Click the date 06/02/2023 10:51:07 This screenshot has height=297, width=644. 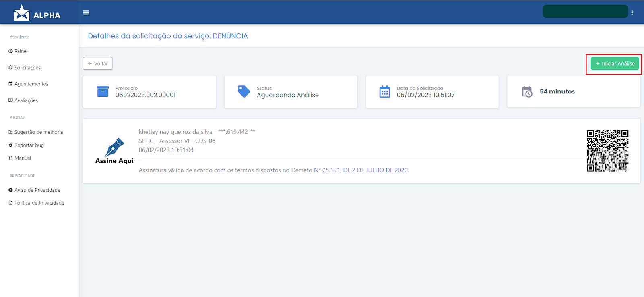coord(425,95)
